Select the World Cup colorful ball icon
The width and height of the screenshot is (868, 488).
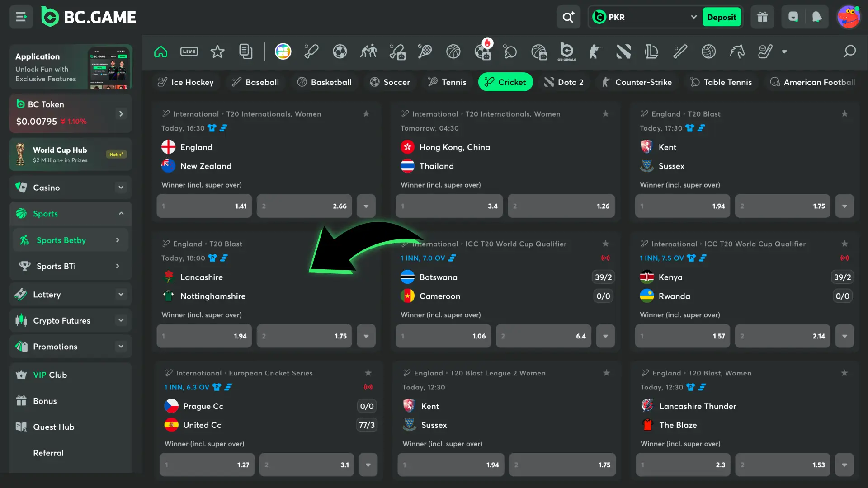click(x=283, y=52)
